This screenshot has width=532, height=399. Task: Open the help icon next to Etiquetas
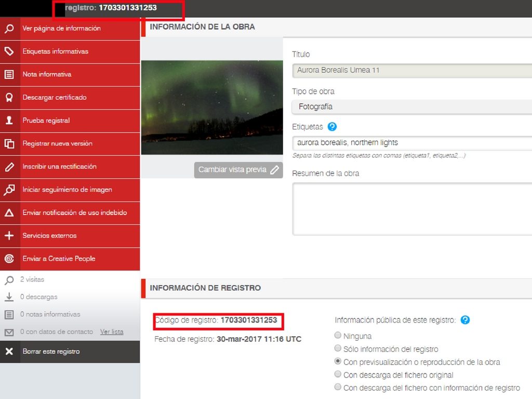[x=332, y=127]
